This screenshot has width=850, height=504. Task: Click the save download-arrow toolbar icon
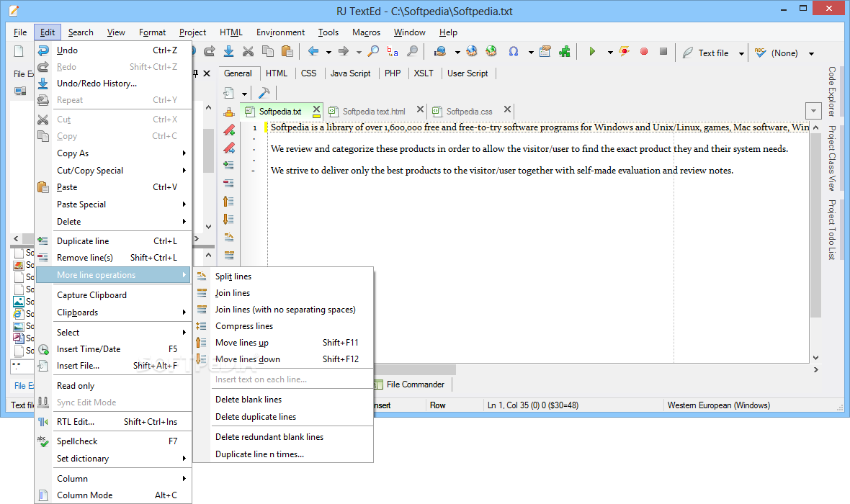pyautogui.click(x=229, y=52)
